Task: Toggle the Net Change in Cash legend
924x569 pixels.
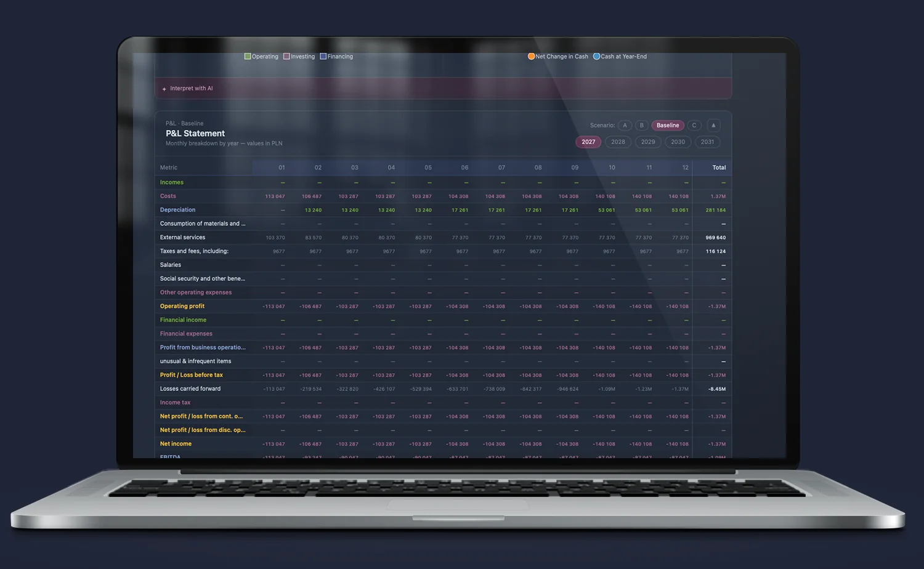Action: tap(558, 57)
